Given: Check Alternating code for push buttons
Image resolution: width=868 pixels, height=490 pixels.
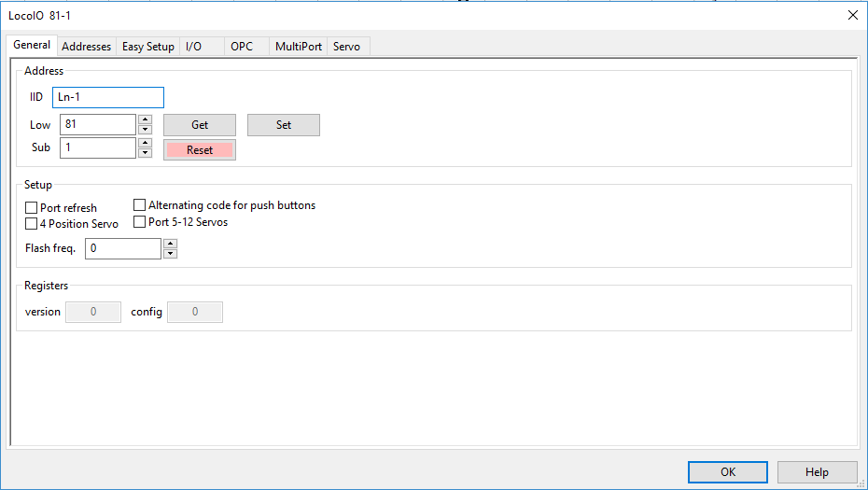Looking at the screenshot, I should (x=140, y=205).
